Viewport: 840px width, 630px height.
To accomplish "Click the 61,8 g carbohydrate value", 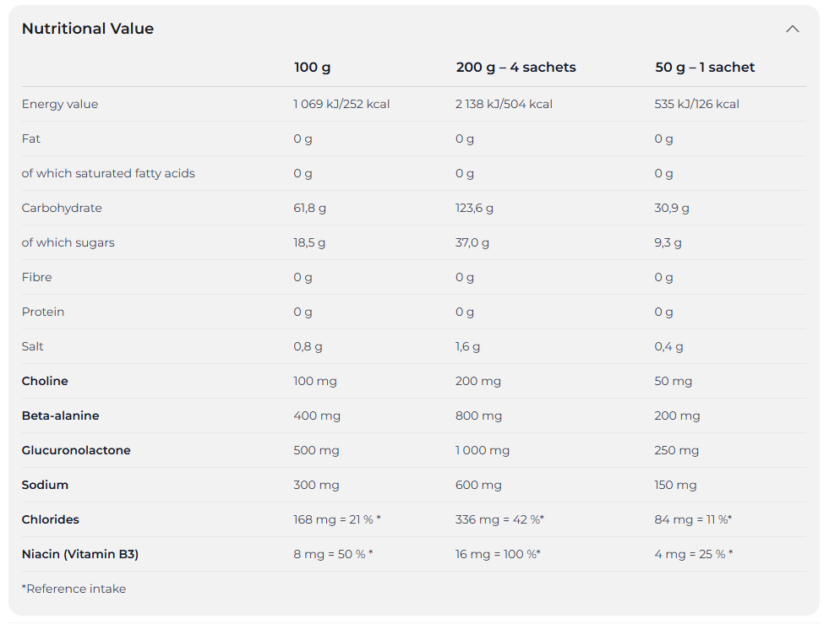I will click(309, 208).
